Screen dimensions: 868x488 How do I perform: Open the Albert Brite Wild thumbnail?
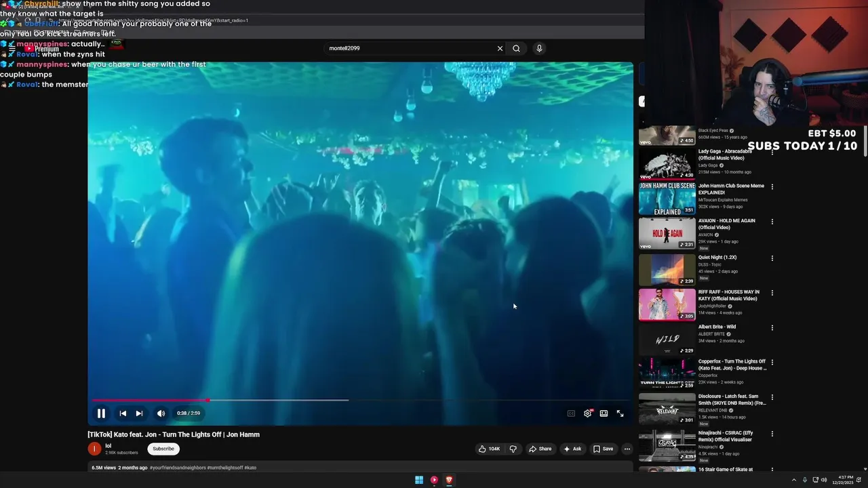click(667, 339)
